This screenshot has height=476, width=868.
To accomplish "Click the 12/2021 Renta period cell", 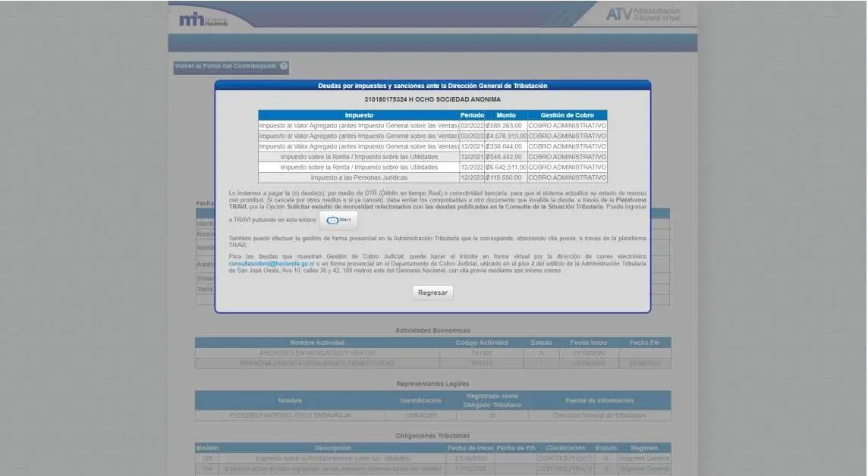I will [x=472, y=157].
